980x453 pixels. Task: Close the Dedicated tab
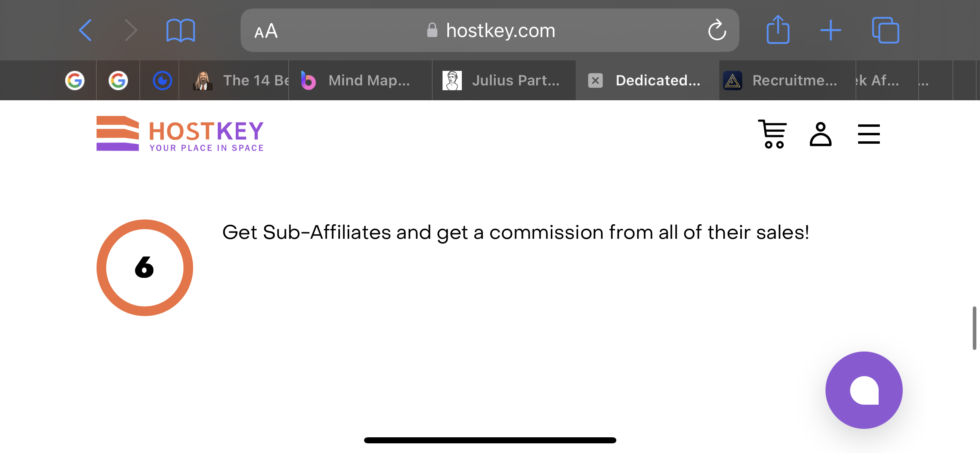tap(595, 80)
